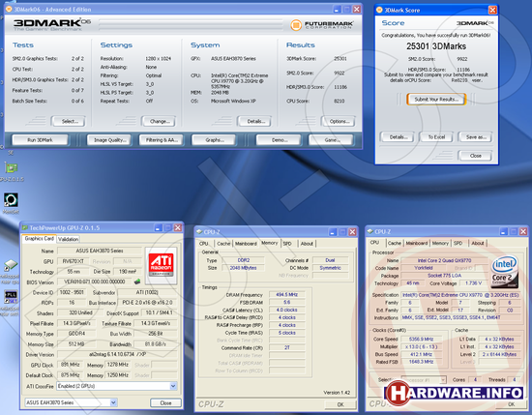Open the Game button in 3DMark06
The width and height of the screenshot is (532, 415).
coord(331,140)
